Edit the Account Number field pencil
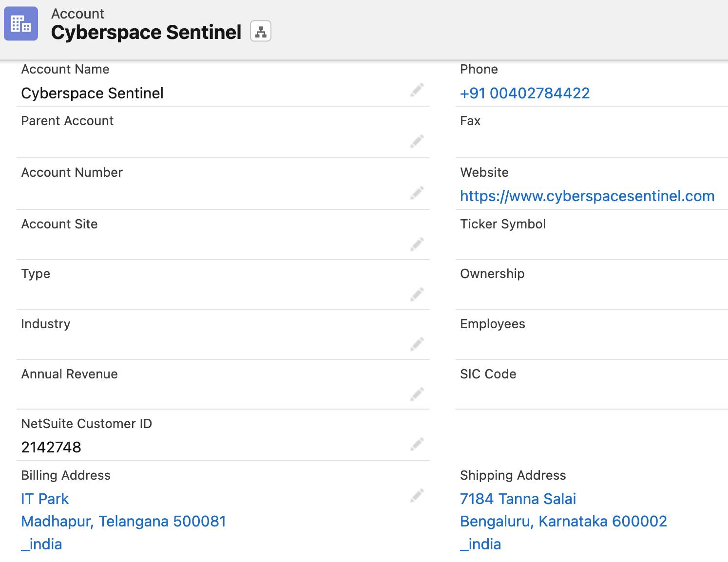Viewport: 728px width, 562px height. coord(417,193)
